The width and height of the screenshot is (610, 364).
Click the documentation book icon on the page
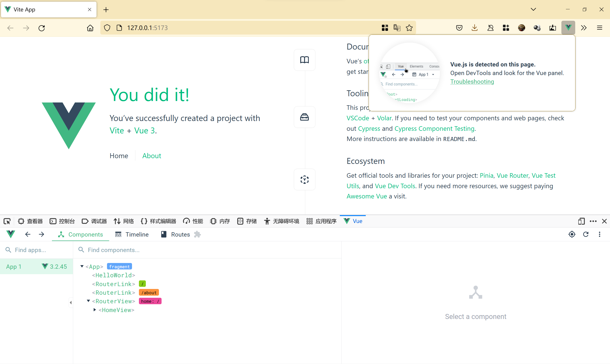(304, 60)
